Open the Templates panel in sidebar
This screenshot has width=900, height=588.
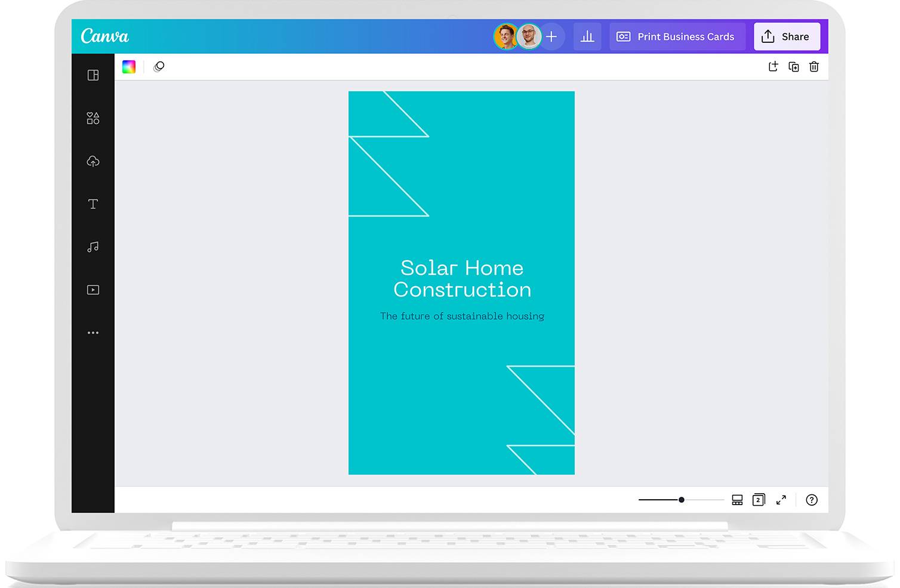[x=93, y=75]
